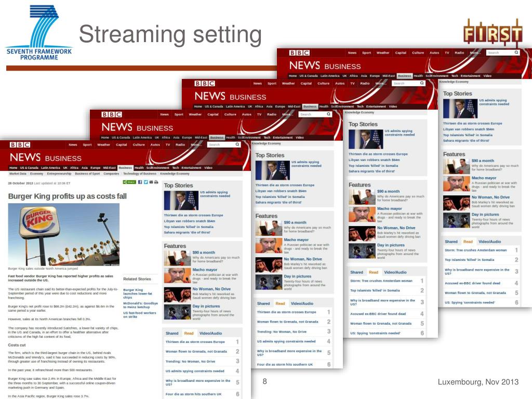The height and width of the screenshot is (399, 532).
Task: Switch to Video/Audio tab on the front page
Action: 210,334
